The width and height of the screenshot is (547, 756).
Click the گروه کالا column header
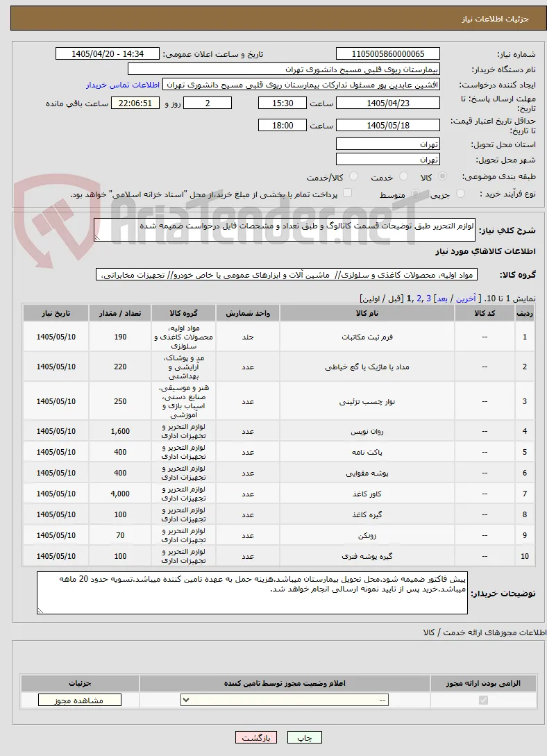coord(184,313)
